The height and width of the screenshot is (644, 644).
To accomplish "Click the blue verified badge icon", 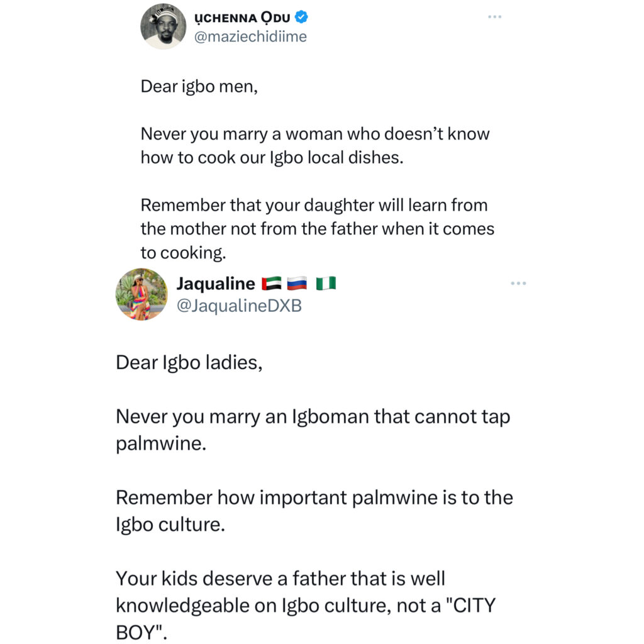I will [x=300, y=16].
